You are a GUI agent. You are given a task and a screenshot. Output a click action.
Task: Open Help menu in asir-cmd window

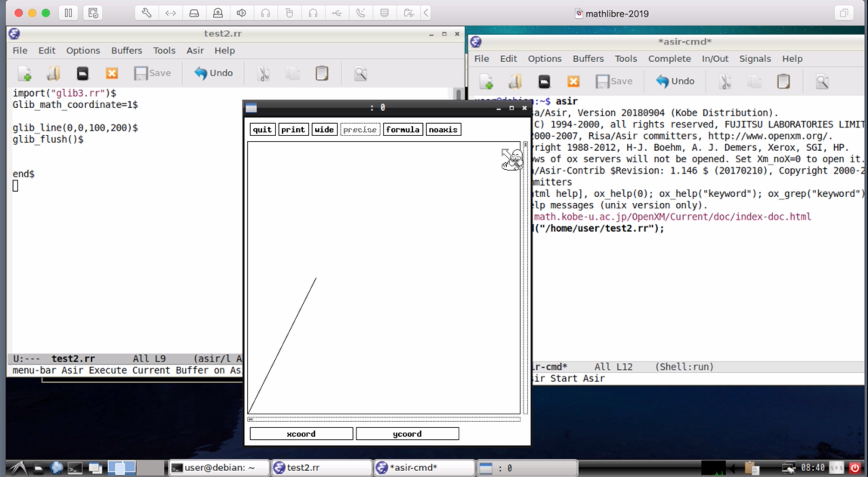pos(792,58)
